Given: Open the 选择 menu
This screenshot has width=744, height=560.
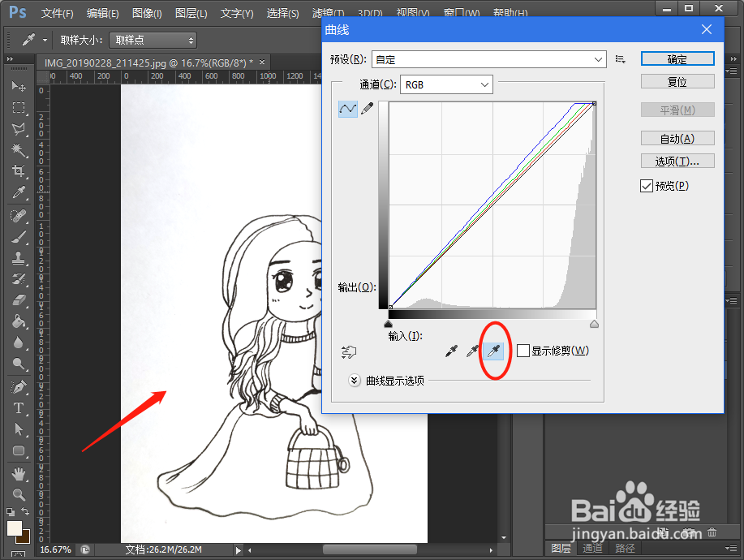Looking at the screenshot, I should click(282, 13).
